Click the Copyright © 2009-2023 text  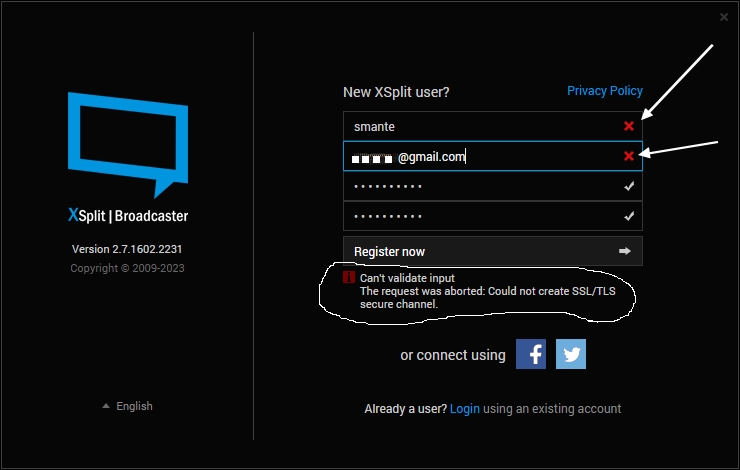[x=127, y=268]
